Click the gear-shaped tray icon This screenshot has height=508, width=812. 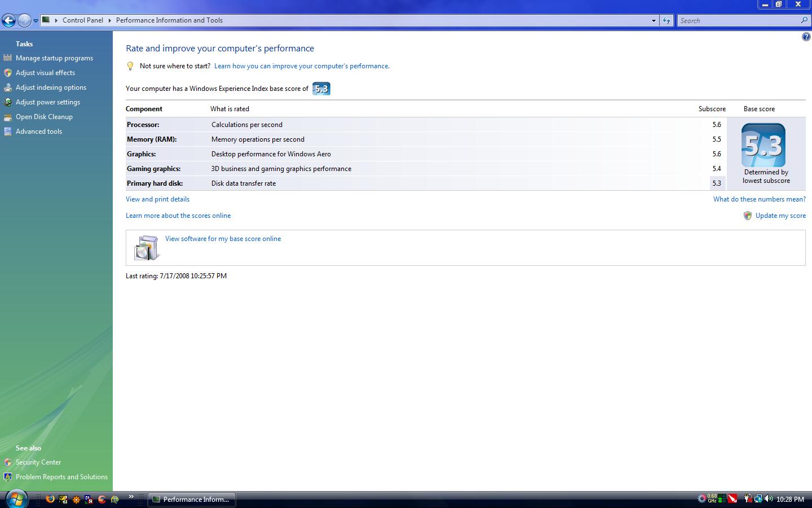(x=702, y=499)
